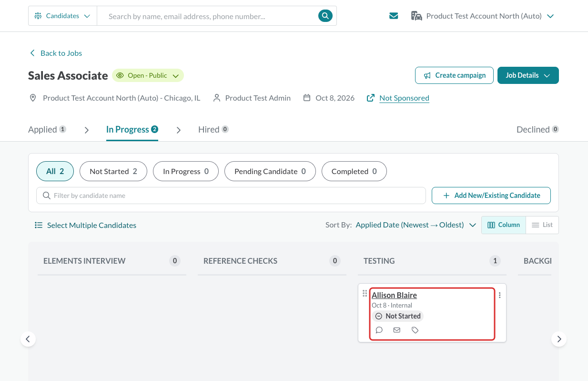588x381 pixels.
Task: Filter by Completed status chip
Action: click(x=354, y=171)
